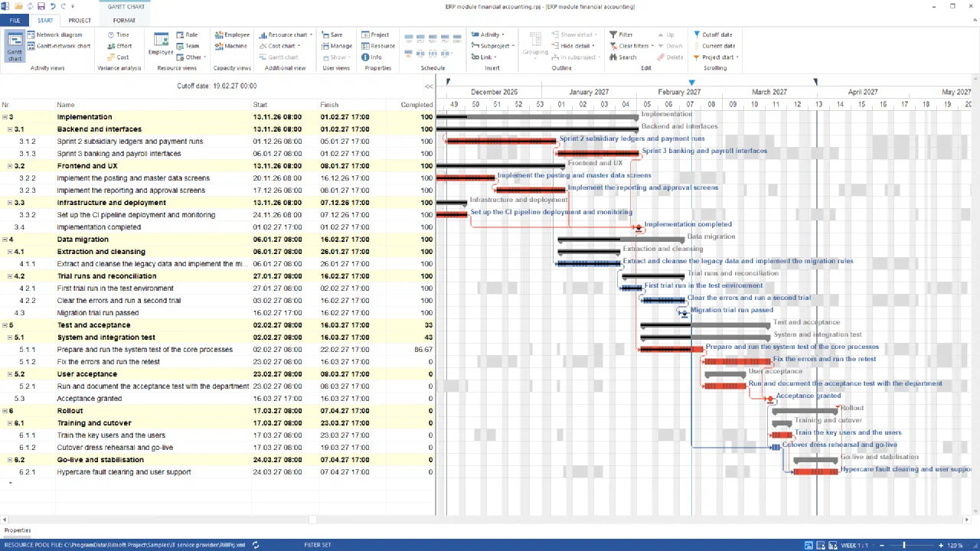The width and height of the screenshot is (980, 551).
Task: Click the Completed column header
Action: [411, 105]
